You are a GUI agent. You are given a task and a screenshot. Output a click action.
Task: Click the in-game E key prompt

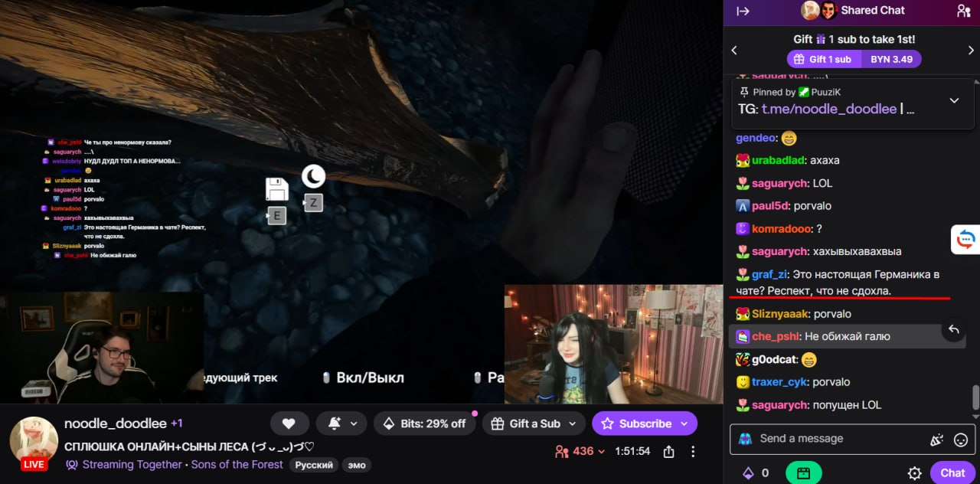[276, 216]
